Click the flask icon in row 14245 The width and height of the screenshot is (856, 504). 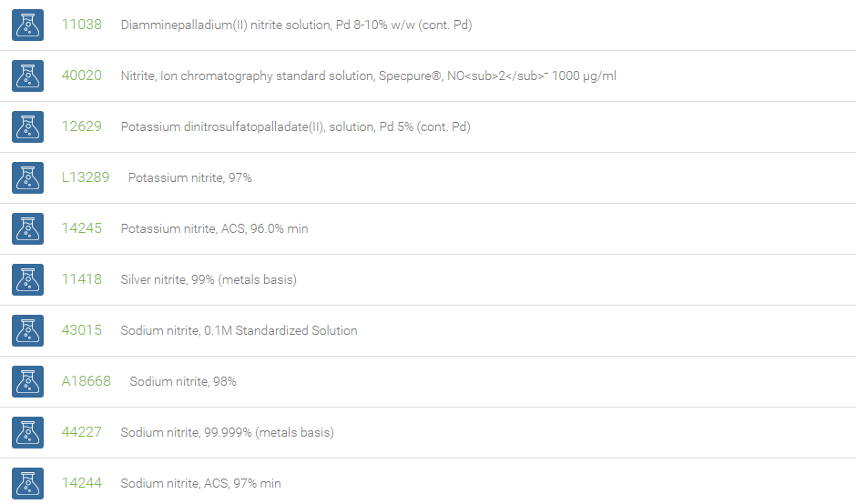click(28, 228)
